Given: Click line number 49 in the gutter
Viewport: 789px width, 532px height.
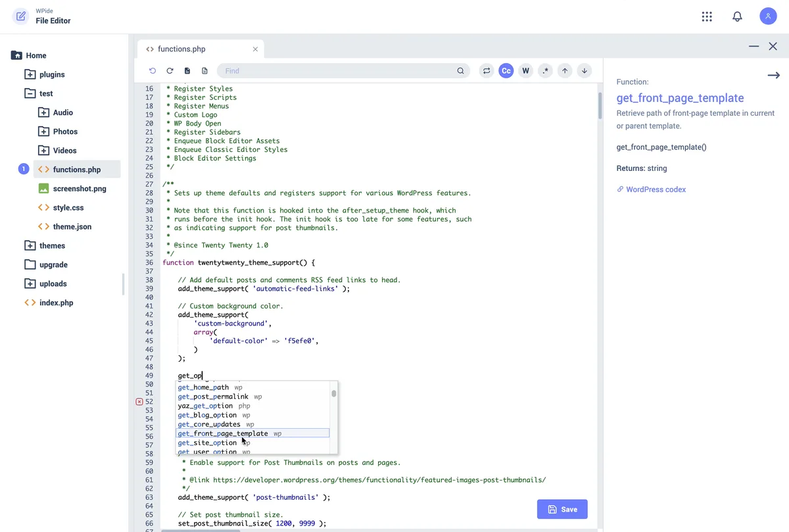Looking at the screenshot, I should tap(149, 375).
